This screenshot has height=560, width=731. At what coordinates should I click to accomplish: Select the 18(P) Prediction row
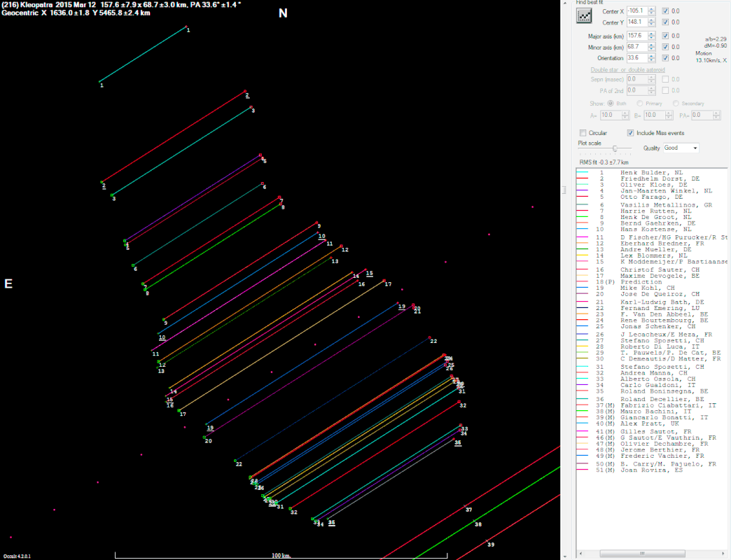tap(651, 282)
